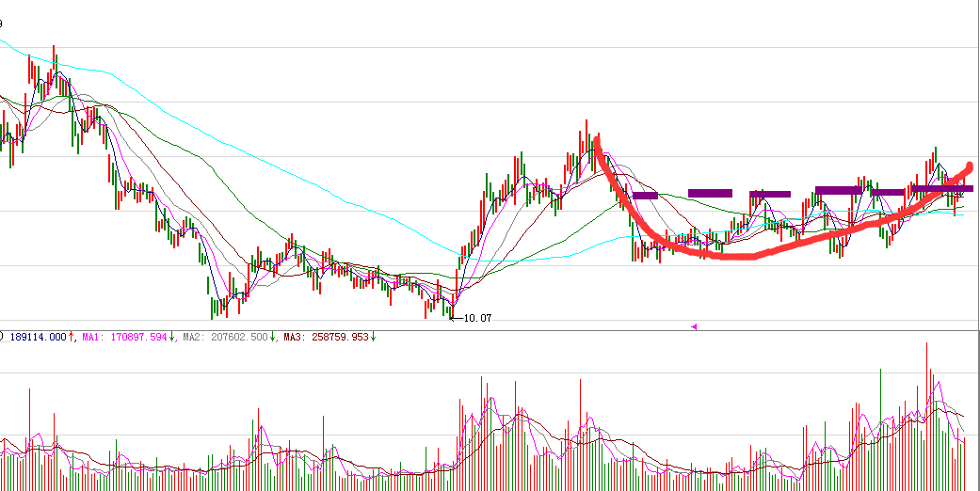The width and height of the screenshot is (980, 491).
Task: Select the MA3: 258759.953 volume indicator
Action: coord(327,337)
